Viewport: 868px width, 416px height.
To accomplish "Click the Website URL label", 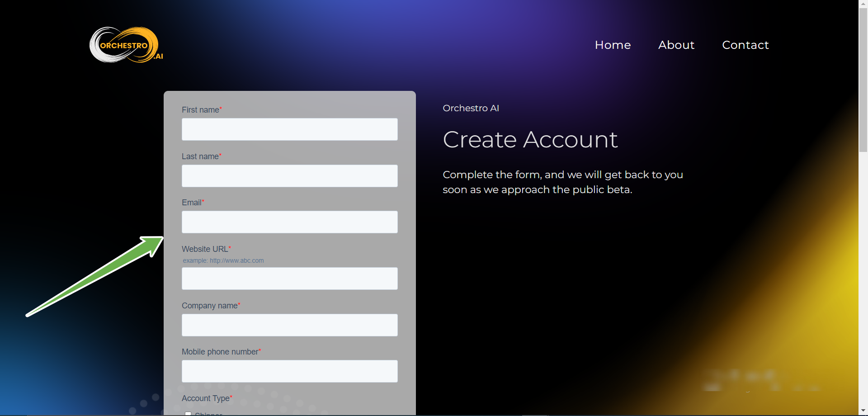I will tap(206, 249).
